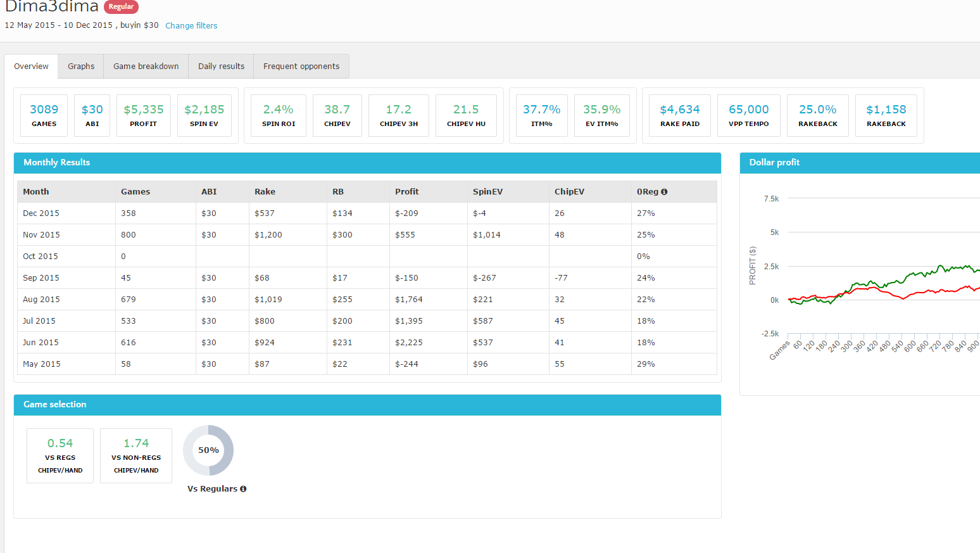Click the 0.54 VS REGS chipev card
Viewport: 980px width, 553px height.
(x=60, y=455)
